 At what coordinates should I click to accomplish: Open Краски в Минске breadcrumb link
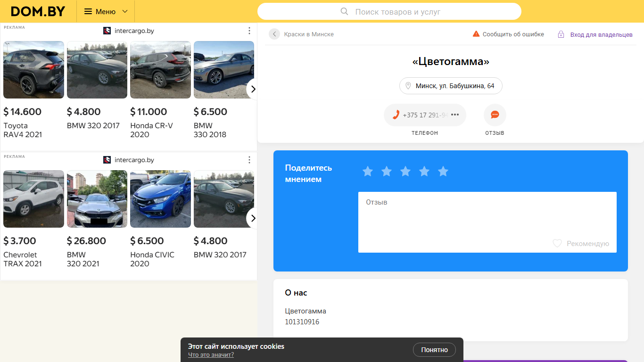(x=309, y=34)
